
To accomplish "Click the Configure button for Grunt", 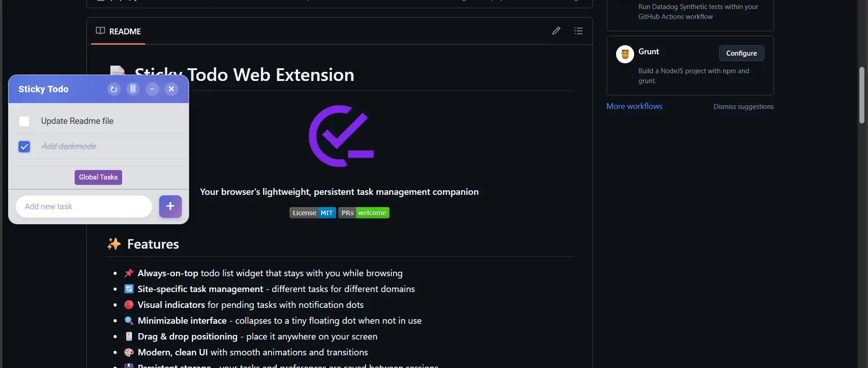I will [741, 53].
